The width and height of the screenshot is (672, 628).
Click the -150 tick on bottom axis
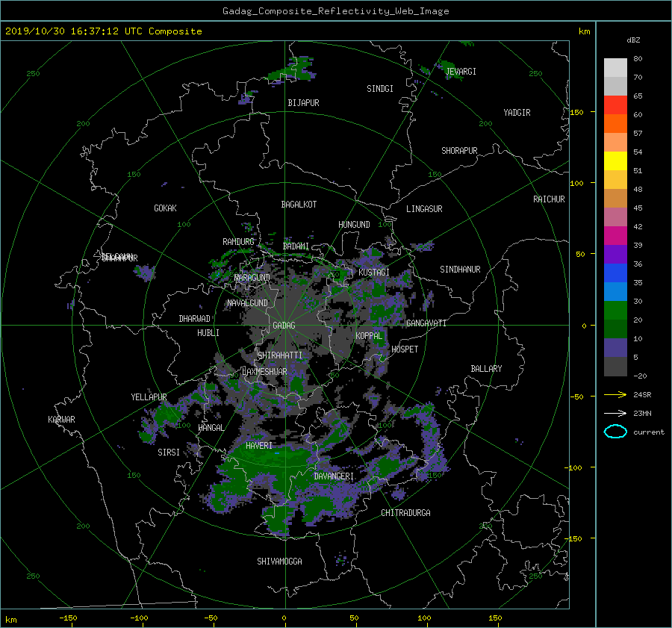click(x=68, y=618)
